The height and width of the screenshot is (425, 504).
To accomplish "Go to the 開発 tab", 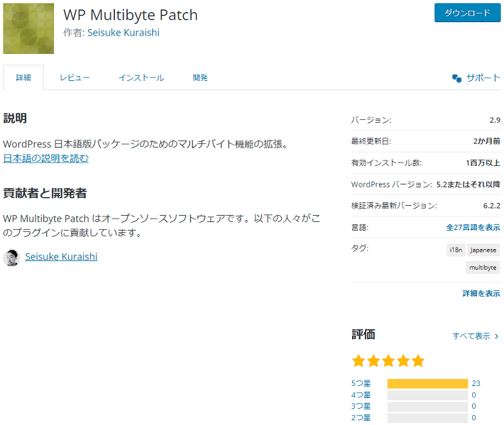I will (x=200, y=78).
